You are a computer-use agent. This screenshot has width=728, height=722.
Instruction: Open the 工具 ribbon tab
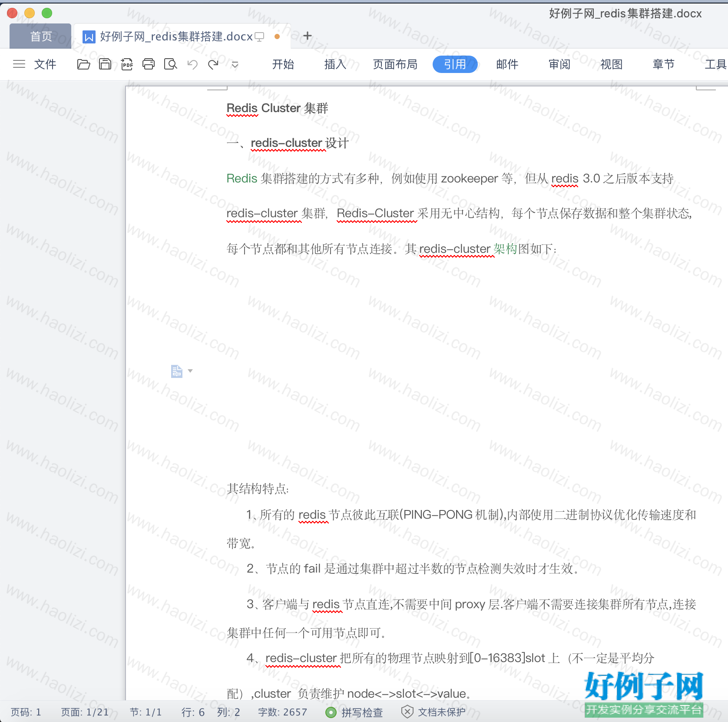pos(715,64)
